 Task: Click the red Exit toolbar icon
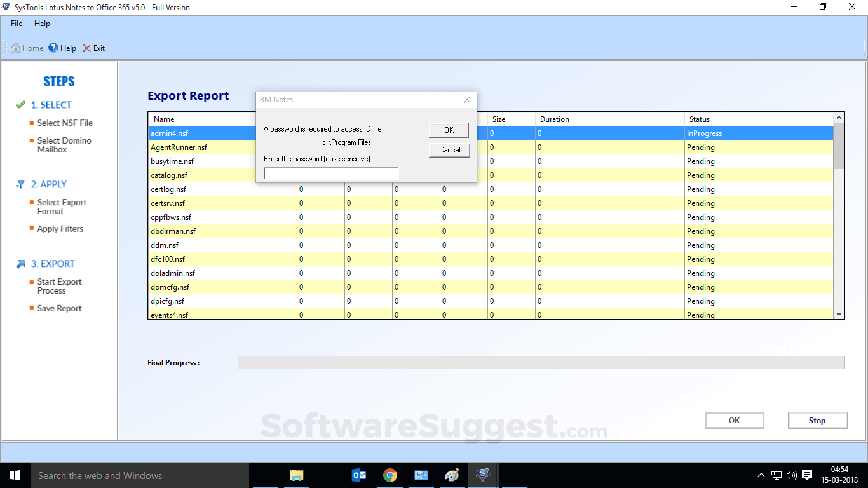click(87, 48)
